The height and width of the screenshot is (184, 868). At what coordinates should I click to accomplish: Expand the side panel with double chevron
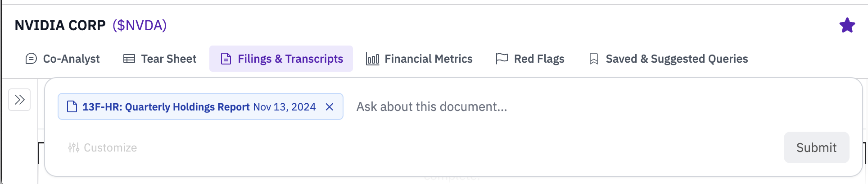pyautogui.click(x=19, y=100)
